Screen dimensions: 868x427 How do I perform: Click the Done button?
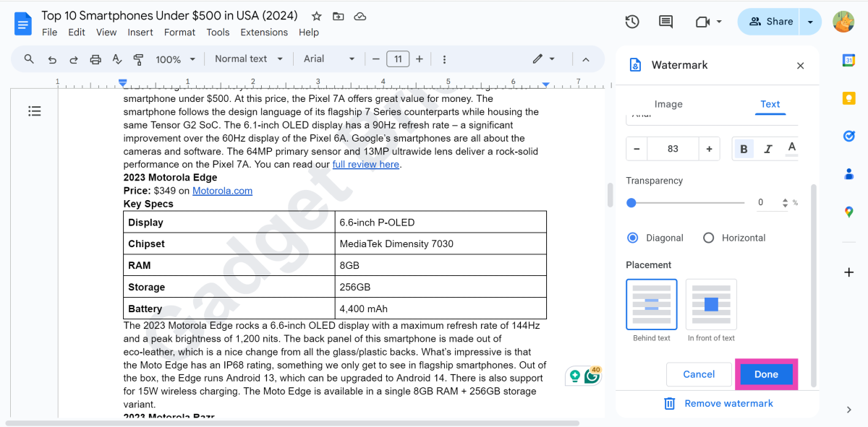pos(766,374)
